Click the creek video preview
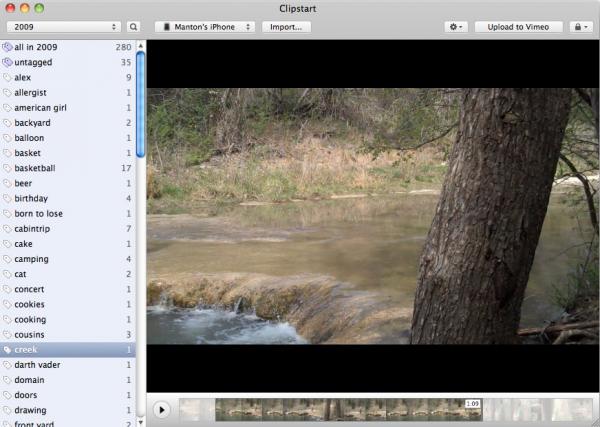This screenshot has width=600, height=427. point(373,216)
